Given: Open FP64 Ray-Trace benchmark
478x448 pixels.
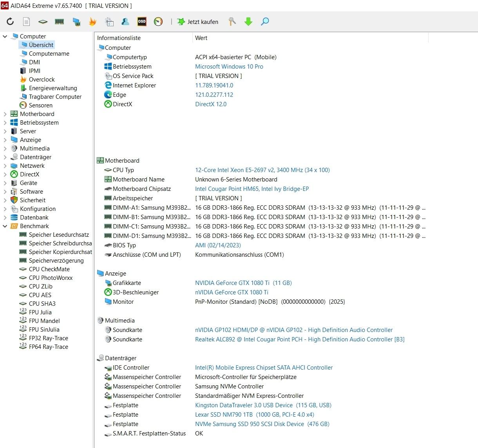Looking at the screenshot, I should pos(48,347).
